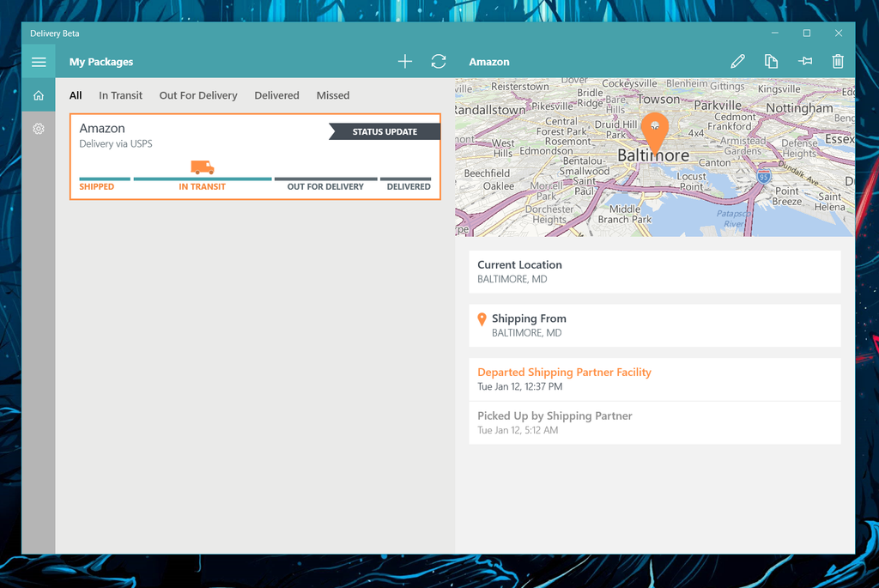
Task: Open the settings gear in sidebar
Action: [x=39, y=128]
